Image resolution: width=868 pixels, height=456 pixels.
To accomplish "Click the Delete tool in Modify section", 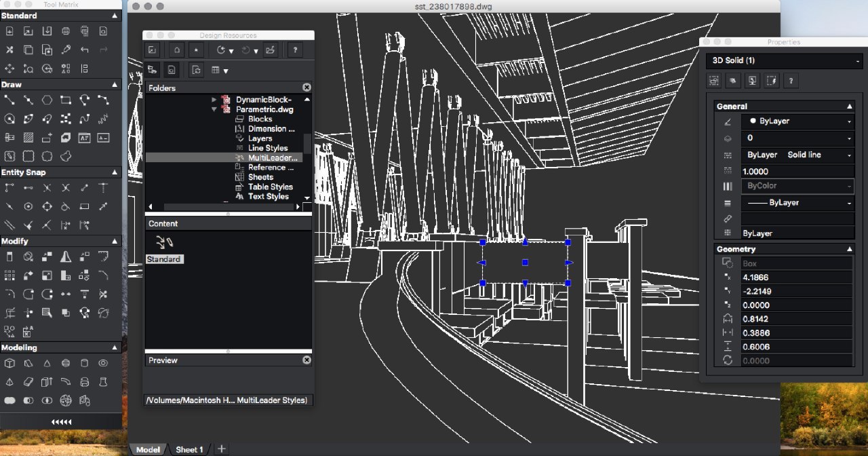I will tap(9, 256).
